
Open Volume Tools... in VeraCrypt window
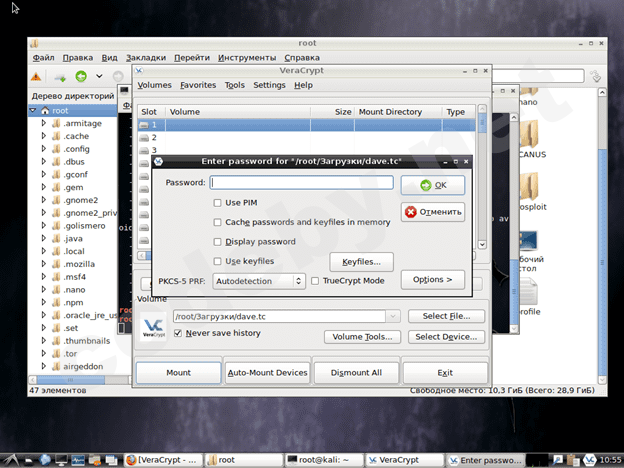(x=362, y=337)
